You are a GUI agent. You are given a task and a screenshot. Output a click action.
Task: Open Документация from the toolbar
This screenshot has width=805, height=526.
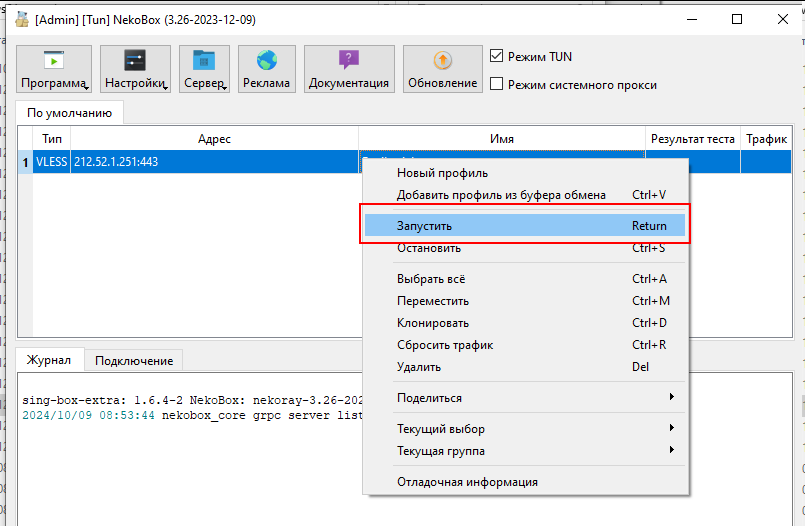349,70
